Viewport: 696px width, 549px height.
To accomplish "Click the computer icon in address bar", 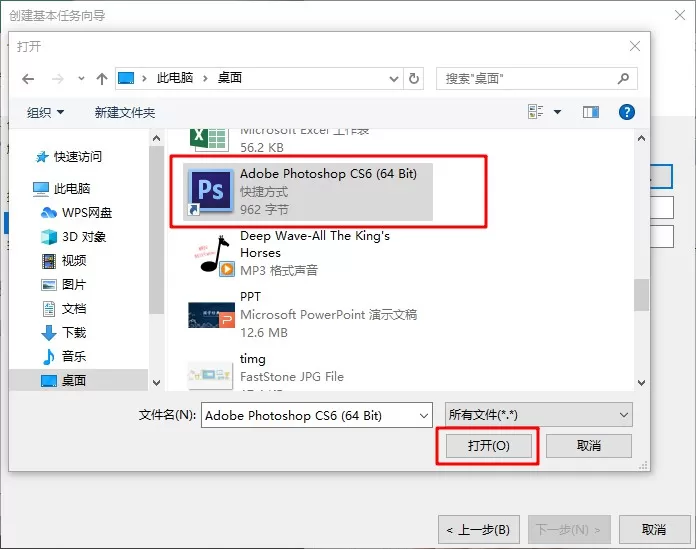I will pos(126,79).
